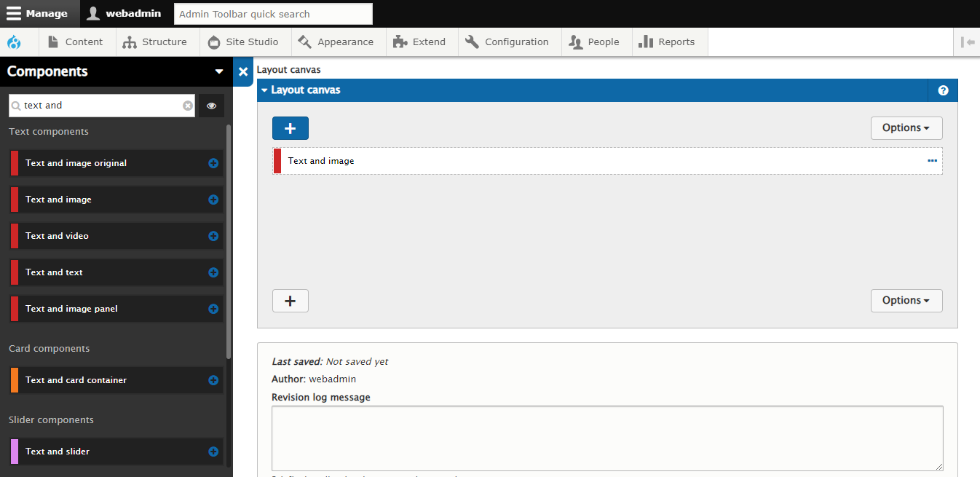Add Text and video component via plus

pos(213,236)
